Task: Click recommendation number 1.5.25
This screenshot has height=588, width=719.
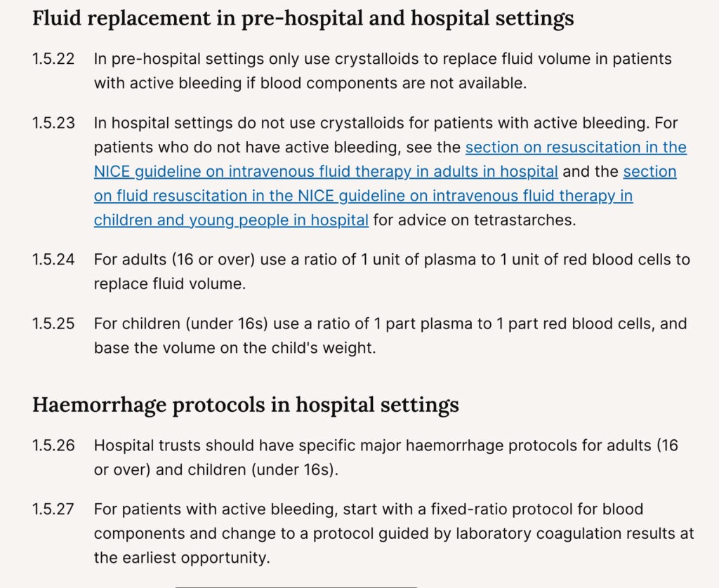Action: [53, 324]
